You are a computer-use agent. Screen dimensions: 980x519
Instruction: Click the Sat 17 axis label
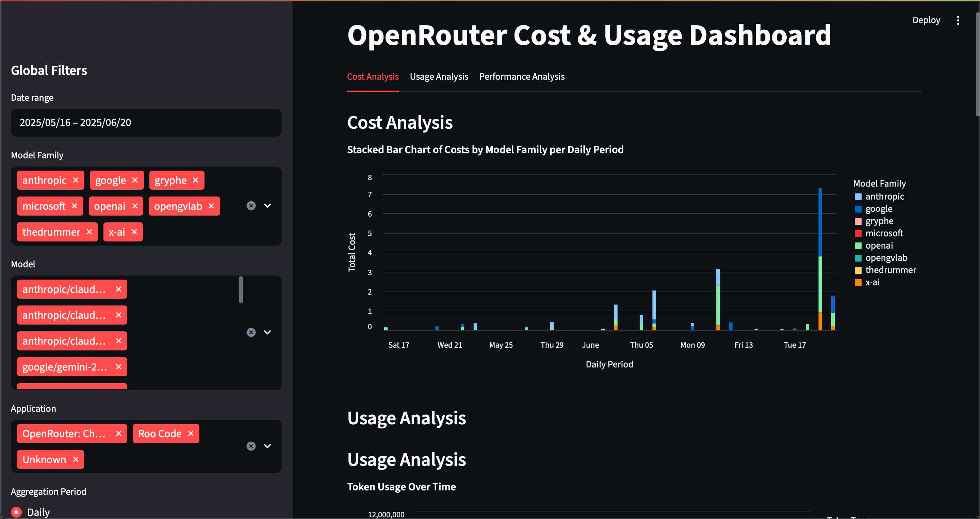pyautogui.click(x=399, y=345)
